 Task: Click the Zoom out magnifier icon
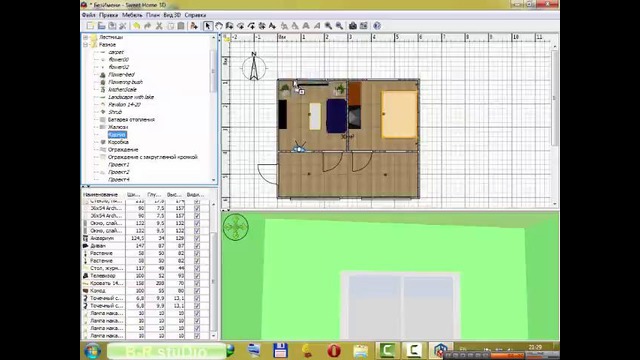[339, 26]
